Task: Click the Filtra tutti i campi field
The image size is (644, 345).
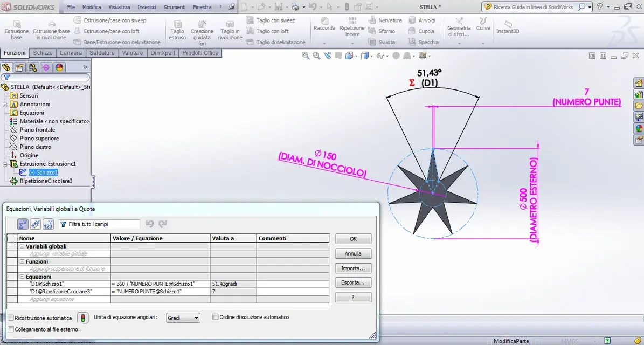Action: [99, 224]
